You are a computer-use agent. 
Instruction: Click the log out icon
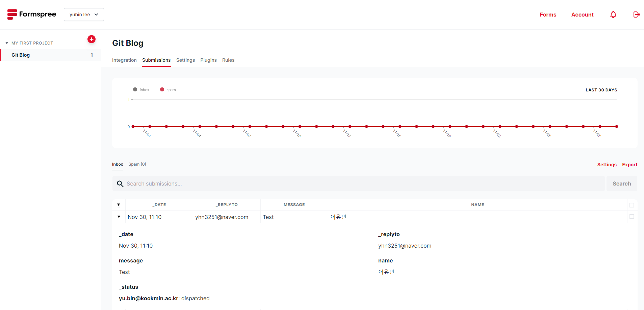(x=637, y=15)
